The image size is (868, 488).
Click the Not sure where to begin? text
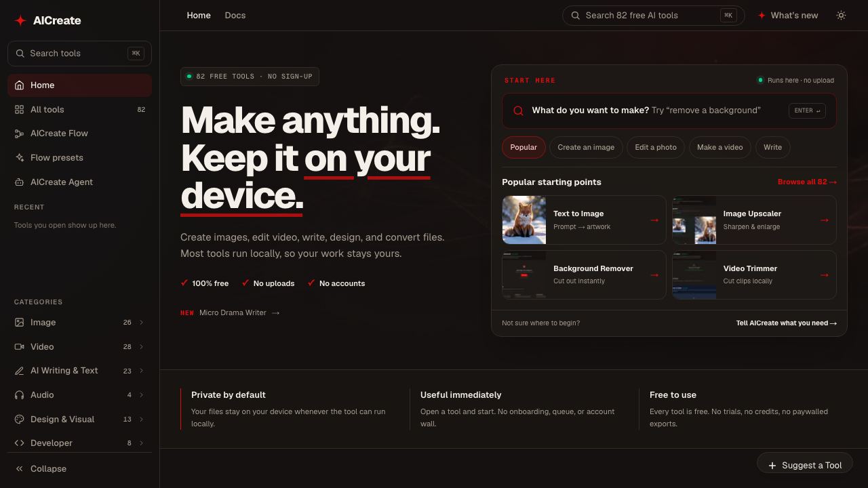541,323
